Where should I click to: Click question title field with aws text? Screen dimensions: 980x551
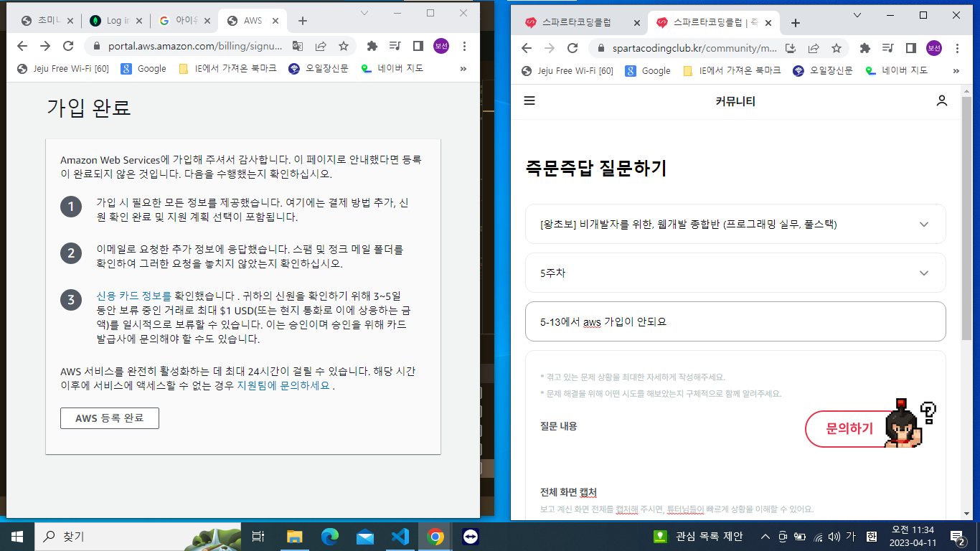point(735,321)
